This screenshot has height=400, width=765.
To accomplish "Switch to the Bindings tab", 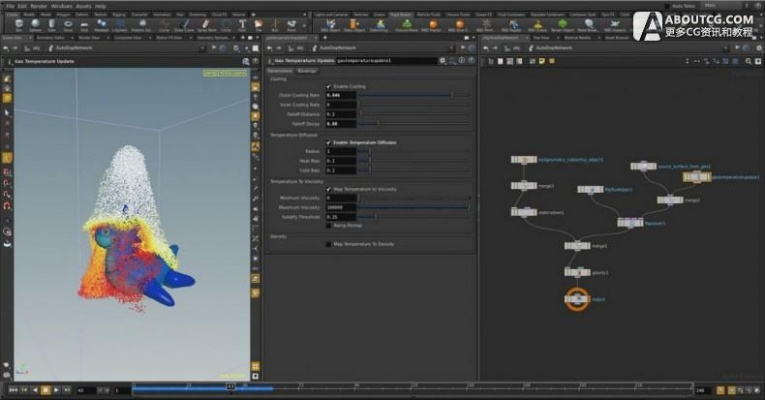I will 307,71.
